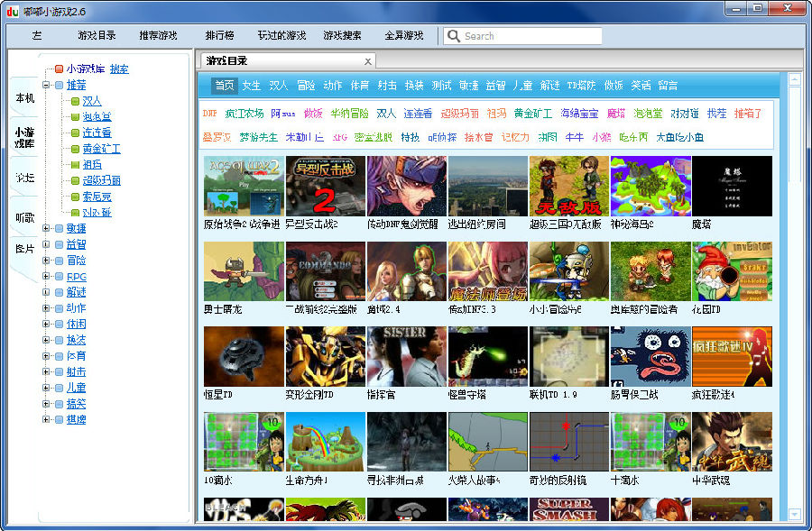
Task: Open the 中华武魂 game thumbnail
Action: (732, 442)
